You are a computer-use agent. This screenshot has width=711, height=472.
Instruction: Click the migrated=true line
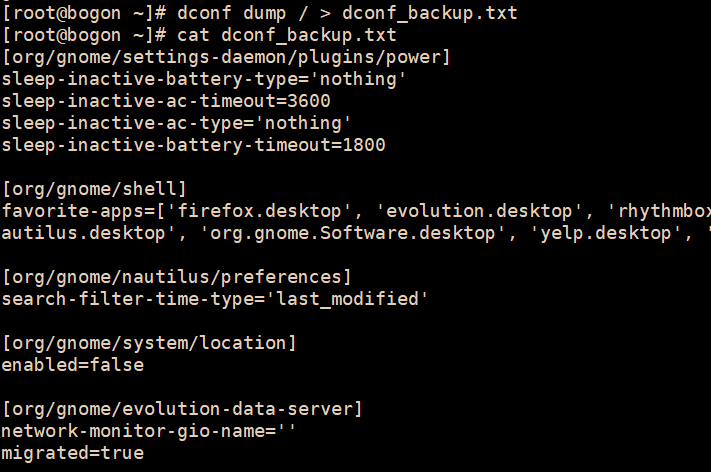tap(73, 453)
